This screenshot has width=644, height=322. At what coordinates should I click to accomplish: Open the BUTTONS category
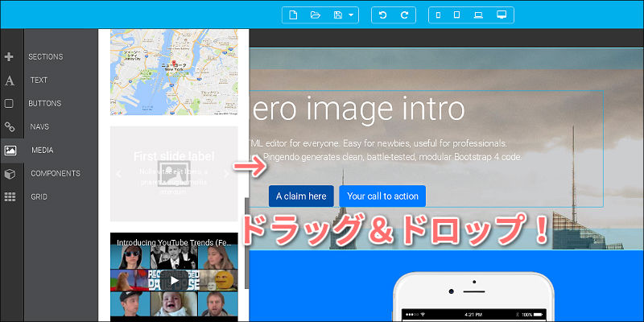pos(45,104)
